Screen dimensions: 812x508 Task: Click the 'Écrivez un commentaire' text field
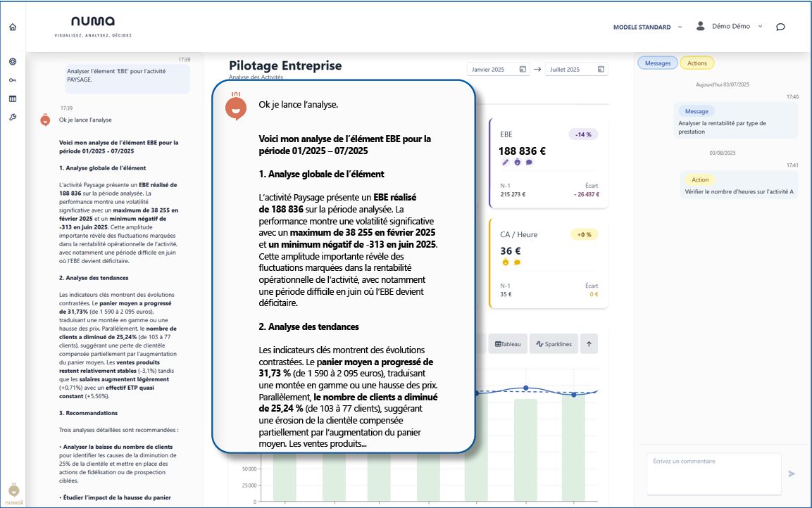click(713, 474)
